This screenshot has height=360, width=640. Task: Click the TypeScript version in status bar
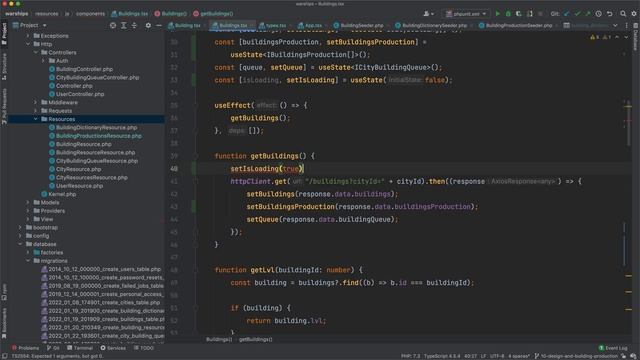coord(442,356)
